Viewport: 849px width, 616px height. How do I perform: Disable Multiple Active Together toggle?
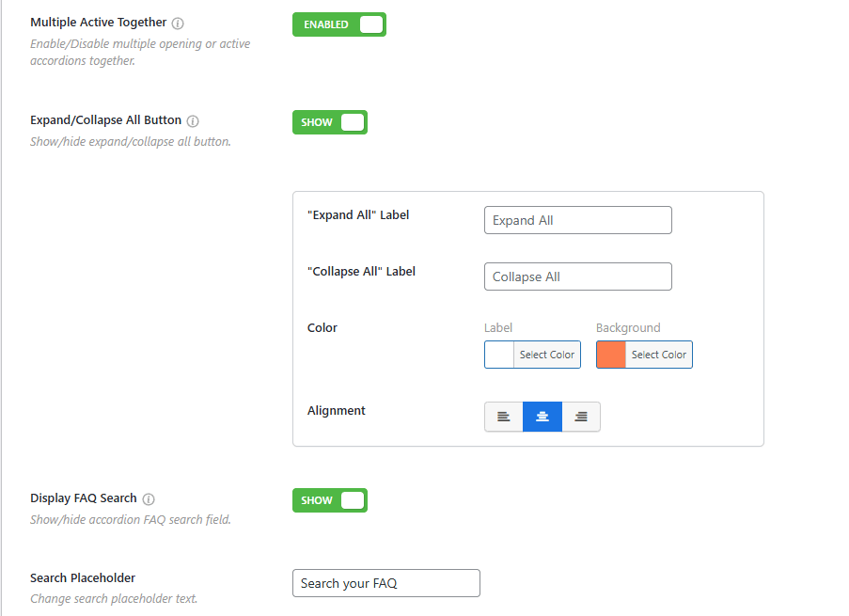[x=339, y=24]
